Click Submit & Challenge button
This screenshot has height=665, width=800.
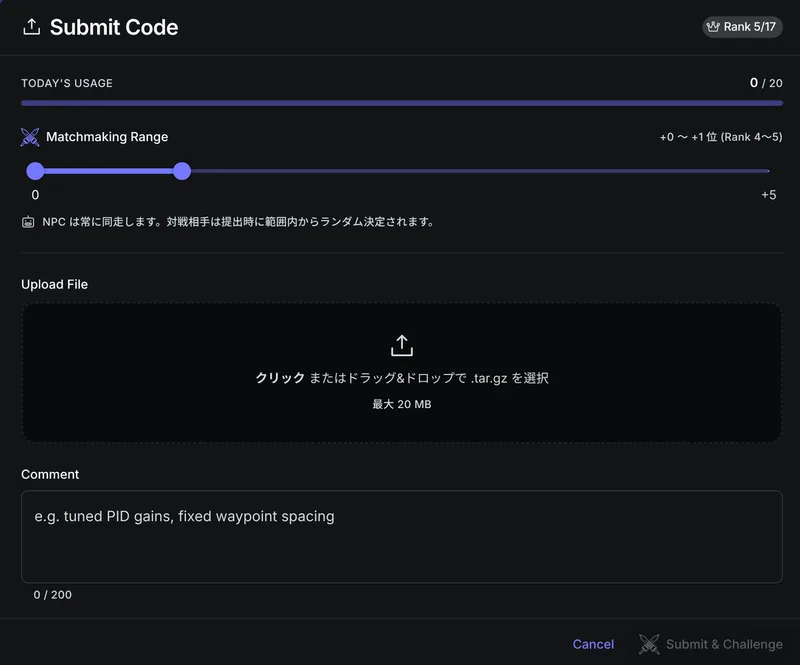coord(710,644)
